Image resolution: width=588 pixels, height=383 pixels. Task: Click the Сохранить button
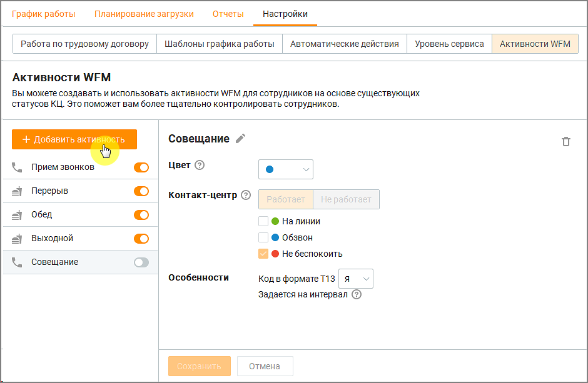click(199, 366)
